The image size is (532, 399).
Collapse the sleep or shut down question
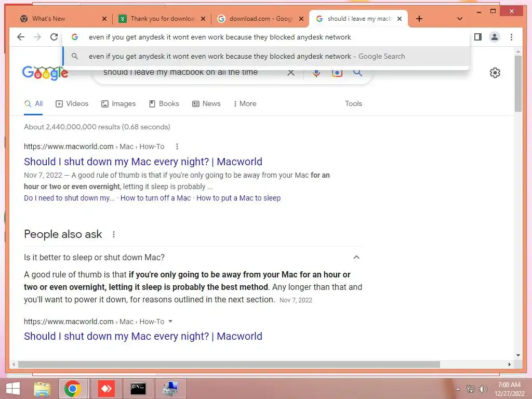point(356,257)
